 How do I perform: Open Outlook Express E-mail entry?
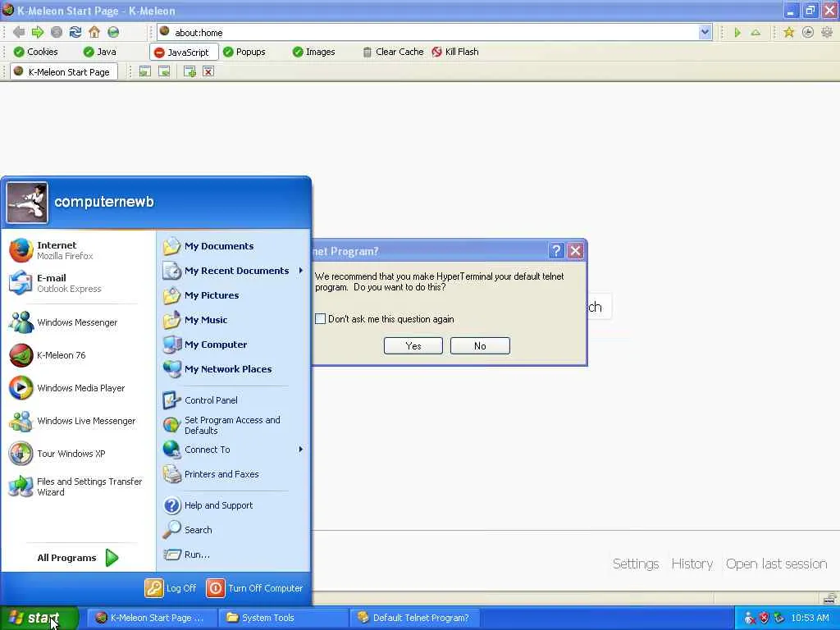(78, 283)
